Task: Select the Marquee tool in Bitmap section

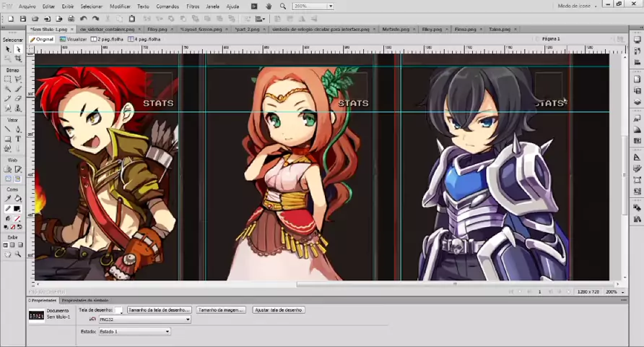Action: [x=8, y=79]
